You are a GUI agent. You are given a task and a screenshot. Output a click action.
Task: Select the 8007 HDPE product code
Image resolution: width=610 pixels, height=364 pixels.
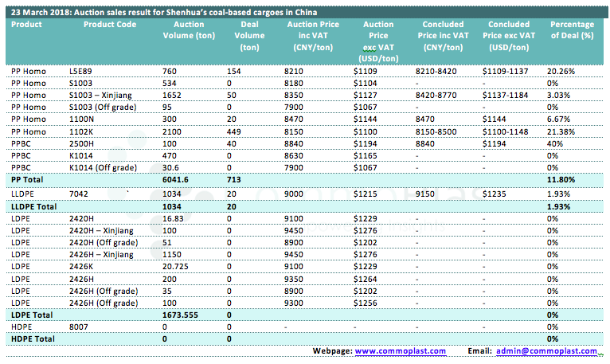coord(78,327)
